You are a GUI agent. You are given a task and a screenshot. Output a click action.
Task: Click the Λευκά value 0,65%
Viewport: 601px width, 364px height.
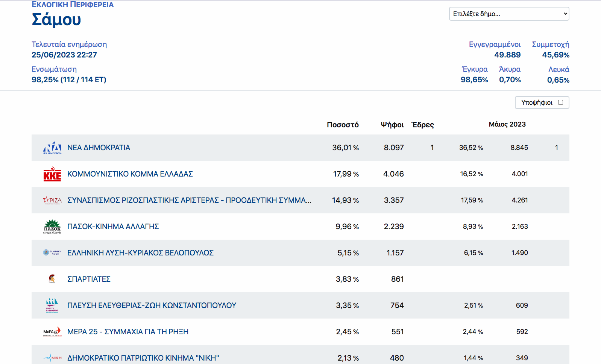tap(558, 80)
